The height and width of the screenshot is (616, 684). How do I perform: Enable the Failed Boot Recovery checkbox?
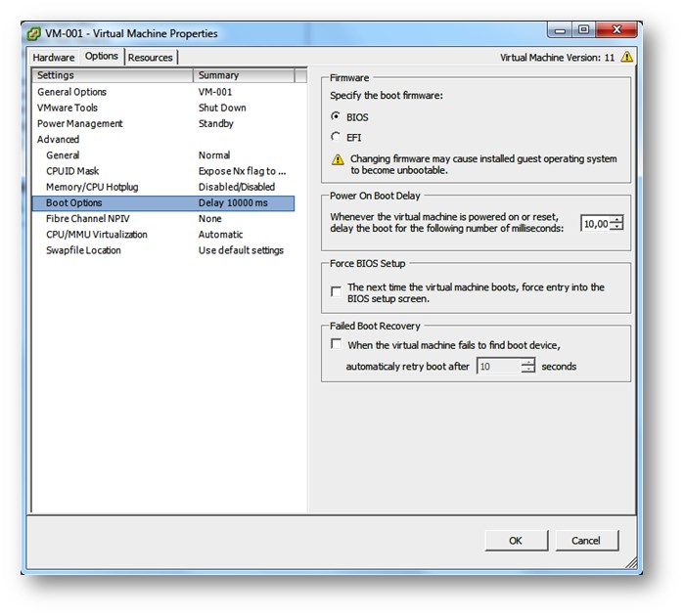pyautogui.click(x=337, y=344)
